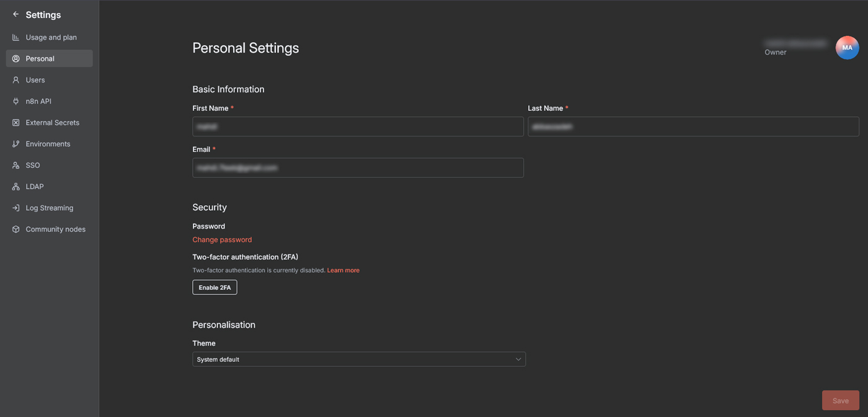Click into the First Name field
Image resolution: width=868 pixels, height=417 pixels.
[x=358, y=126]
